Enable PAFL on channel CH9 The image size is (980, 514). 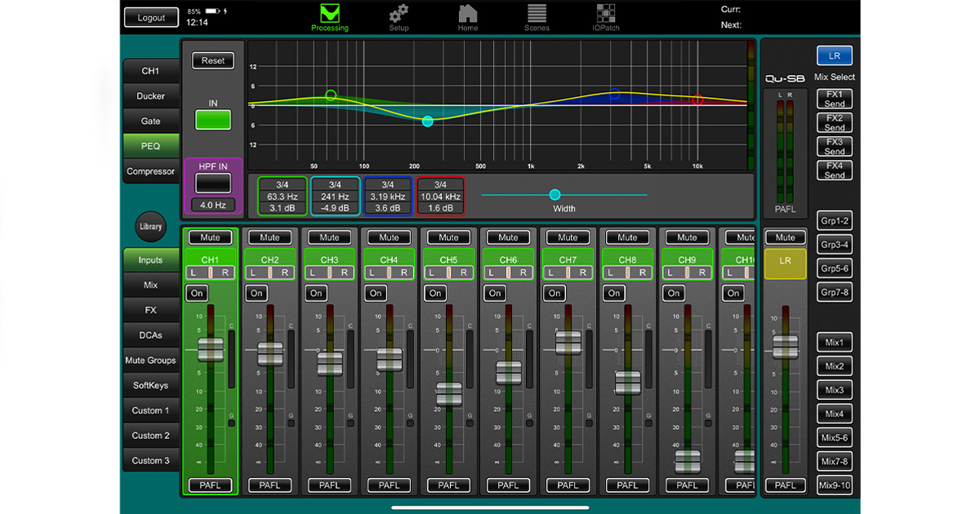coord(687,485)
